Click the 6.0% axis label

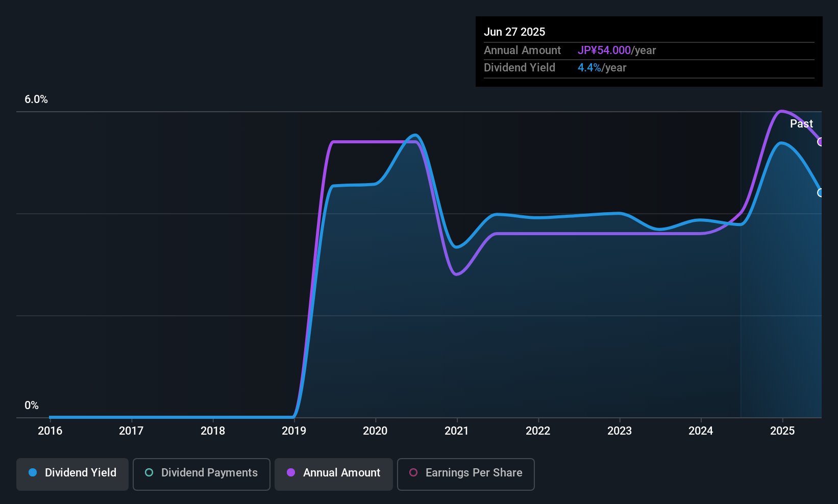tap(36, 99)
